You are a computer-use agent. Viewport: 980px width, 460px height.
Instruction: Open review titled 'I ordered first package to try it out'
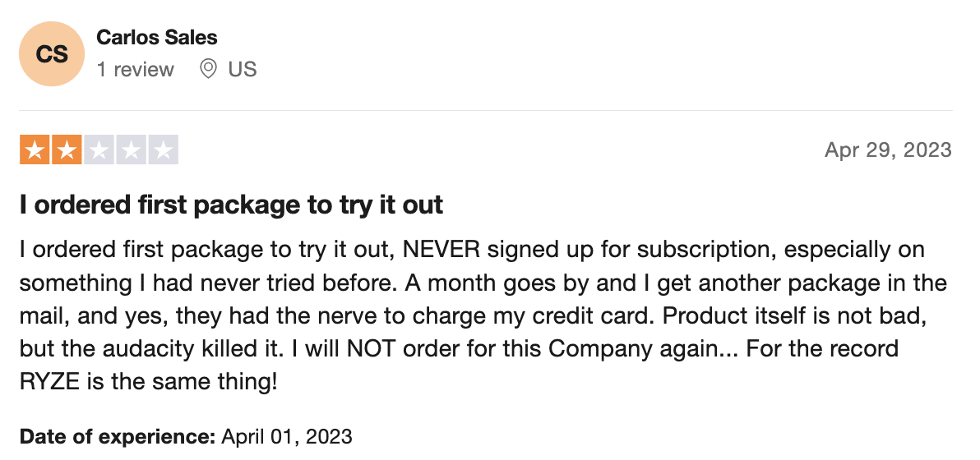click(x=231, y=205)
